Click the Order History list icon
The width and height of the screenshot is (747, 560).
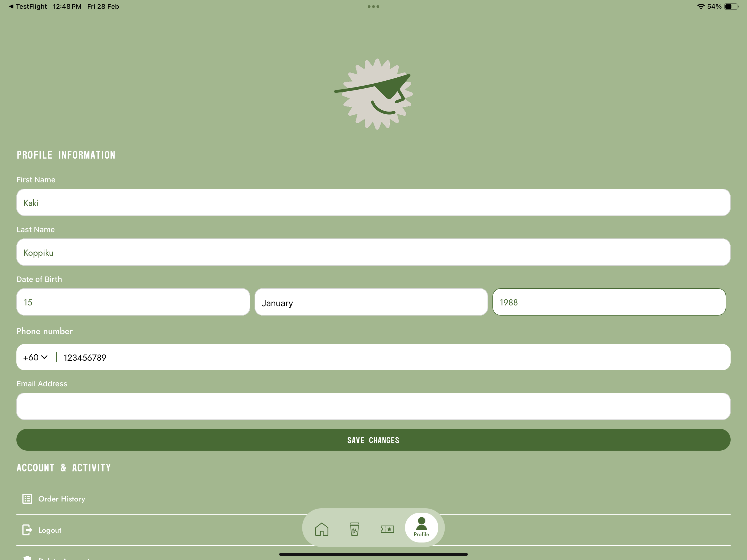(27, 498)
